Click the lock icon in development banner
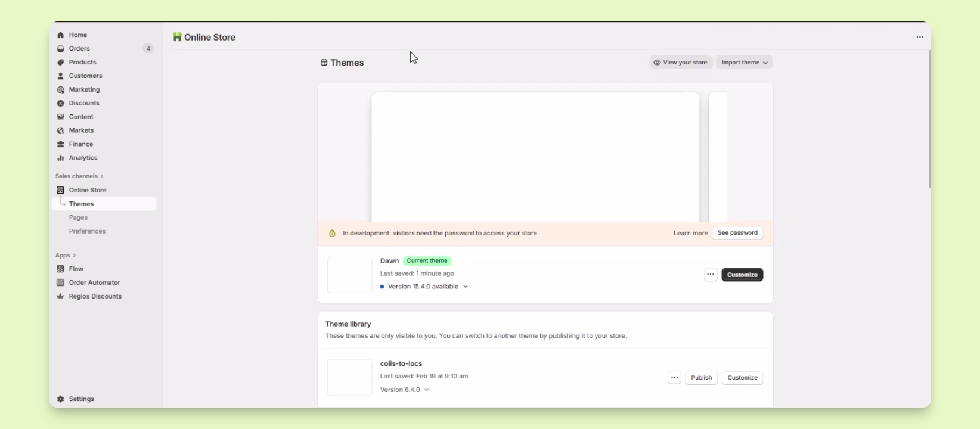 click(x=332, y=234)
